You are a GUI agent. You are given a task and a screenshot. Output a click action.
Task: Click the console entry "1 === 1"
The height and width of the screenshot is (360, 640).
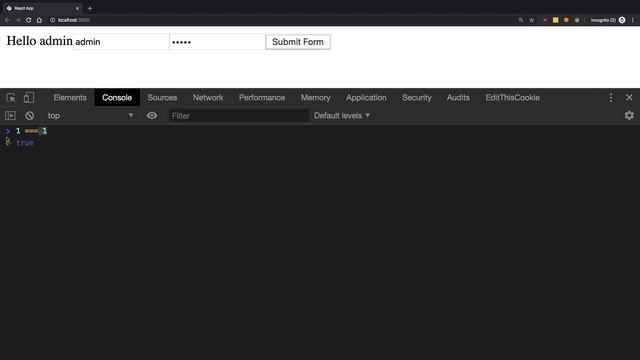coord(31,131)
